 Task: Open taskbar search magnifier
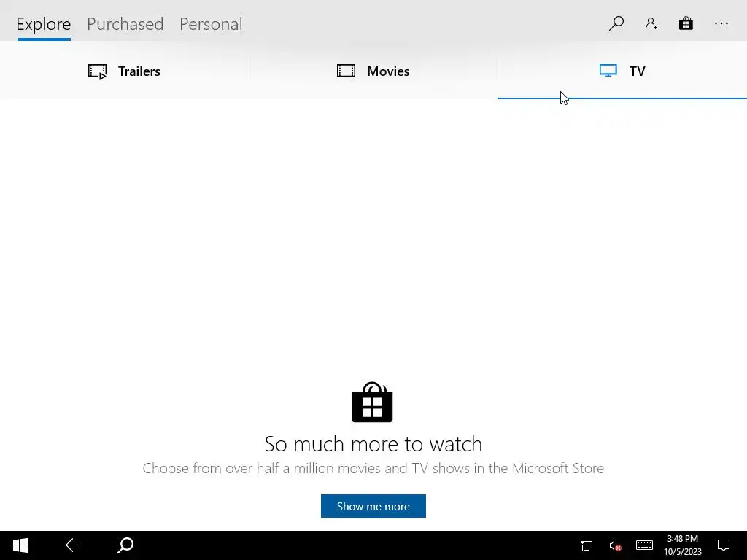coord(125,545)
